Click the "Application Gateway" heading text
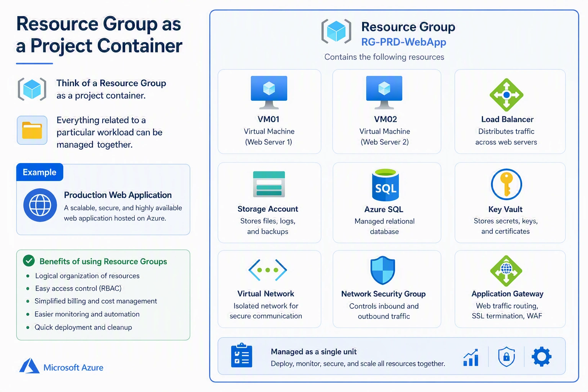The height and width of the screenshot is (392, 588). pos(507,294)
